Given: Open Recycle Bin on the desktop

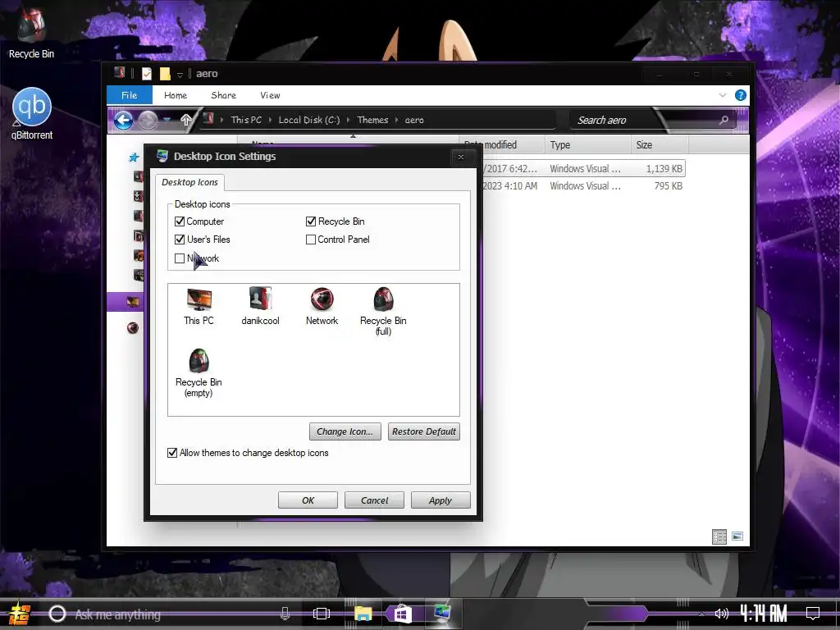Looking at the screenshot, I should (31, 33).
